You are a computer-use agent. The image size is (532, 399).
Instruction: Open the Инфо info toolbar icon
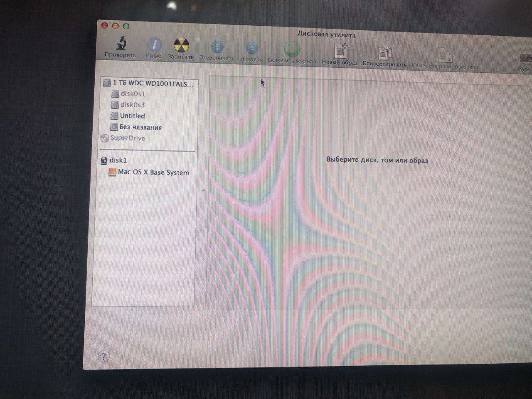pyautogui.click(x=154, y=44)
